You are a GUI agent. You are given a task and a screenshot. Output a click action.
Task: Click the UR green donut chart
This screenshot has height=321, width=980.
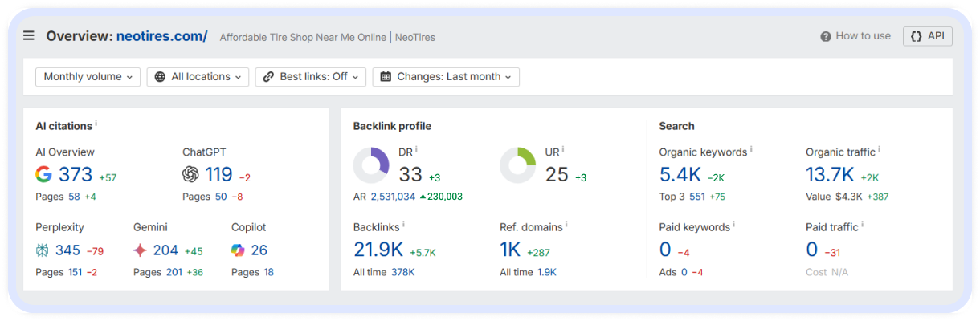point(517,166)
